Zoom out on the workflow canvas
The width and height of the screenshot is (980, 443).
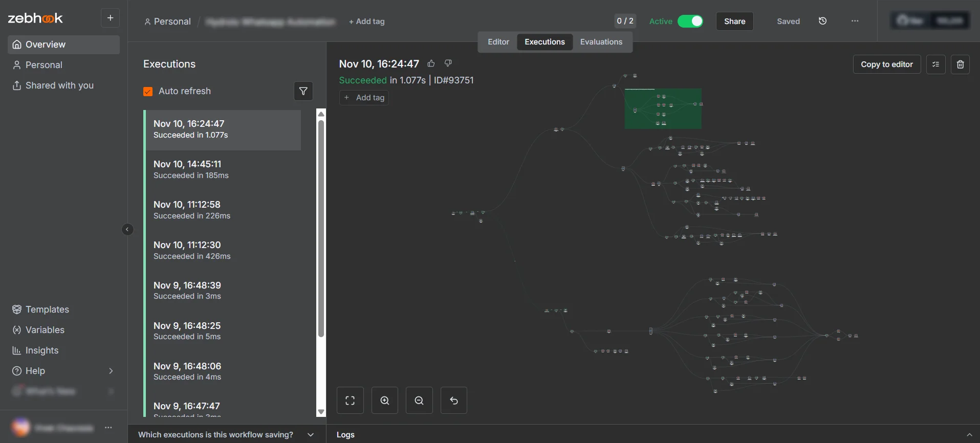coord(419,401)
